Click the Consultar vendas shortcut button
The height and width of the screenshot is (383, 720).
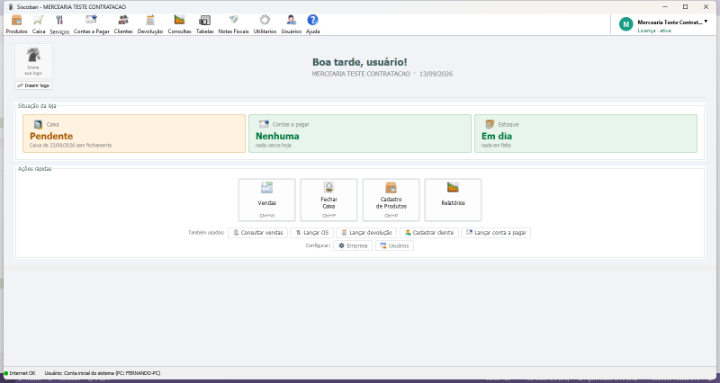258,233
